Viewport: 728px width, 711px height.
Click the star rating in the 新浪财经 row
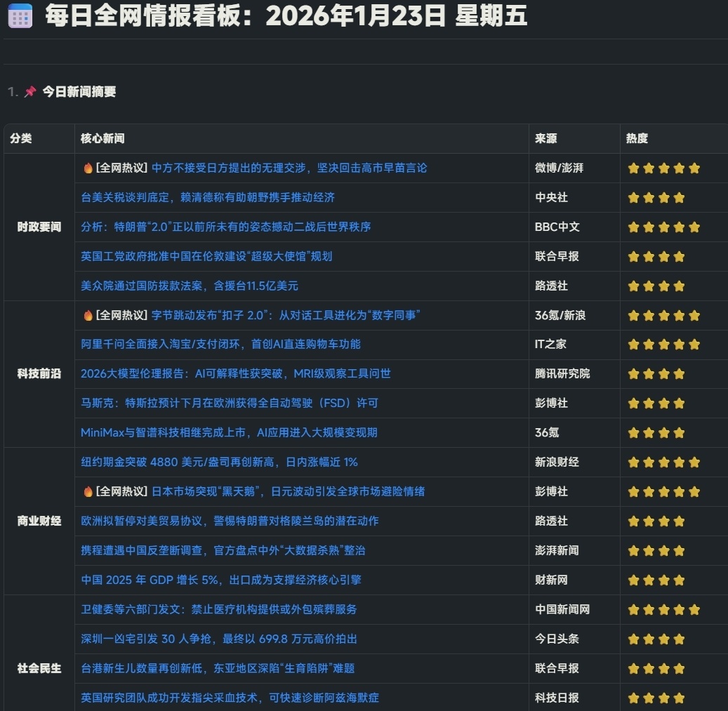click(x=664, y=463)
